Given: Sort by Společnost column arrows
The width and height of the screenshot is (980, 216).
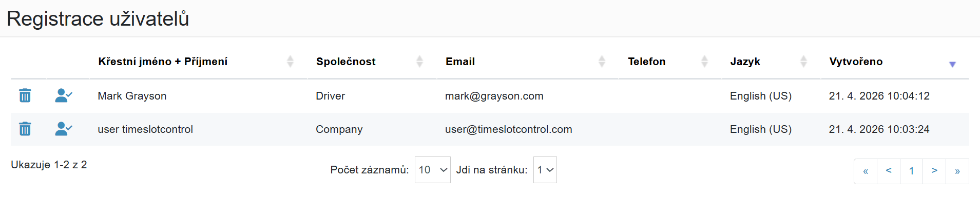Looking at the screenshot, I should [x=419, y=62].
